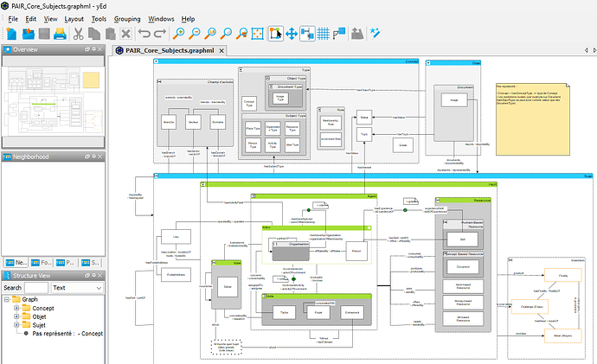Click the Cut scissors icon
Image resolution: width=597 pixels, height=364 pixels.
pyautogui.click(x=78, y=34)
